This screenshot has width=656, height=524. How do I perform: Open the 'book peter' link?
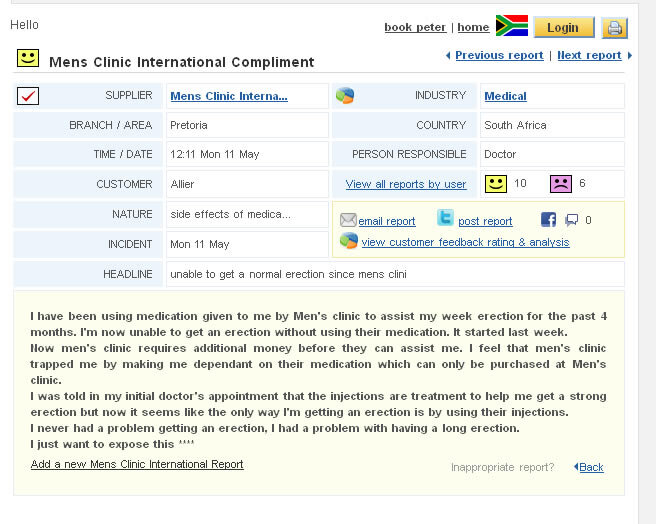coord(415,27)
